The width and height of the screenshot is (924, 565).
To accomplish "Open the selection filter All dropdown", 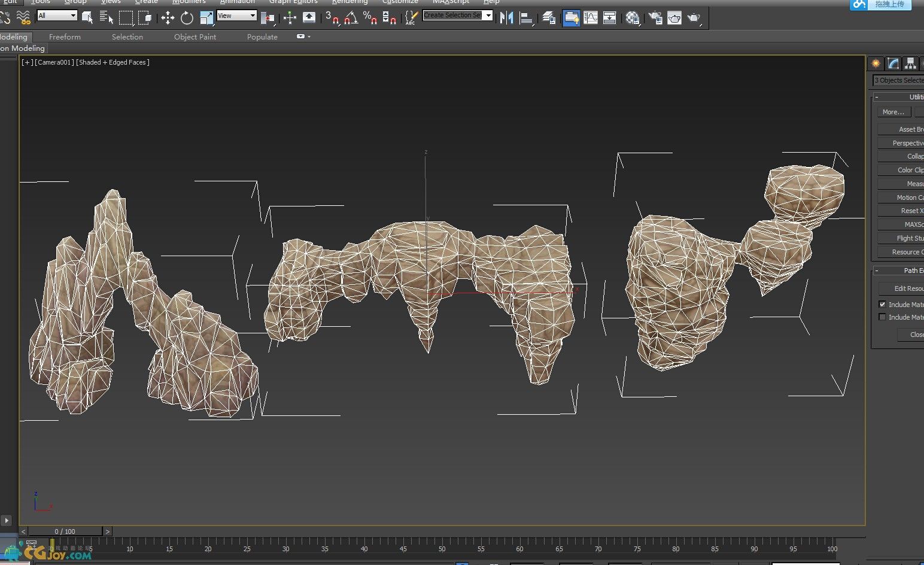I will click(57, 16).
